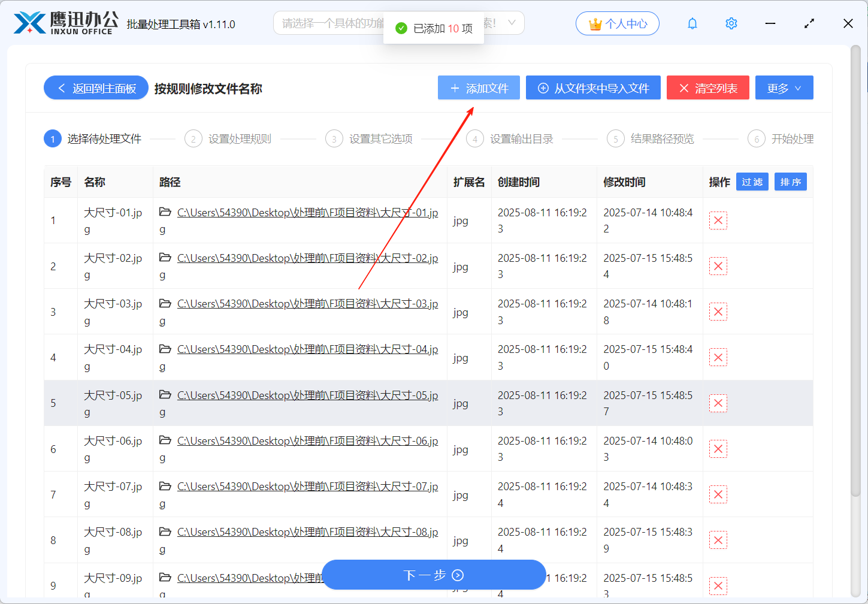Click the 鹰迅办公 INXUN OFFICE logo
The image size is (868, 604).
(x=66, y=23)
